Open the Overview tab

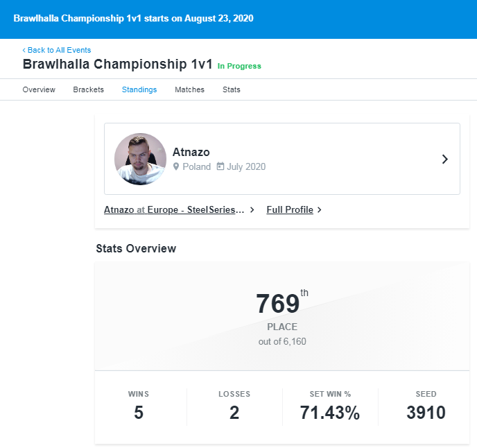coord(39,89)
